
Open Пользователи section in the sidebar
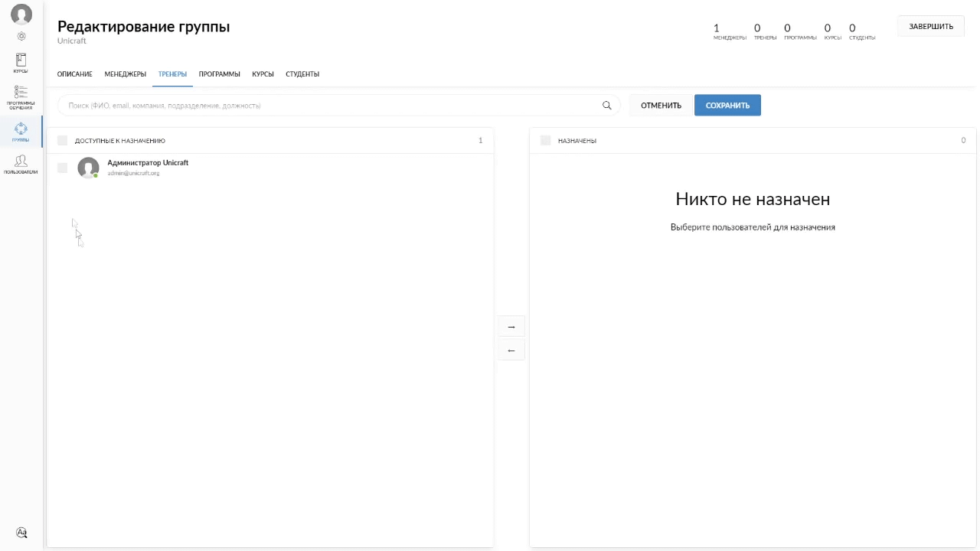pos(21,165)
